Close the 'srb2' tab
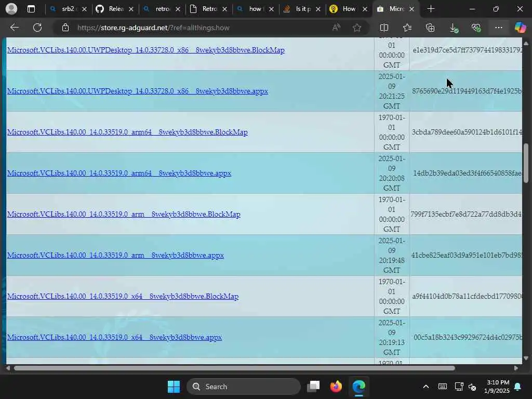This screenshot has height=399, width=532. coord(85,9)
